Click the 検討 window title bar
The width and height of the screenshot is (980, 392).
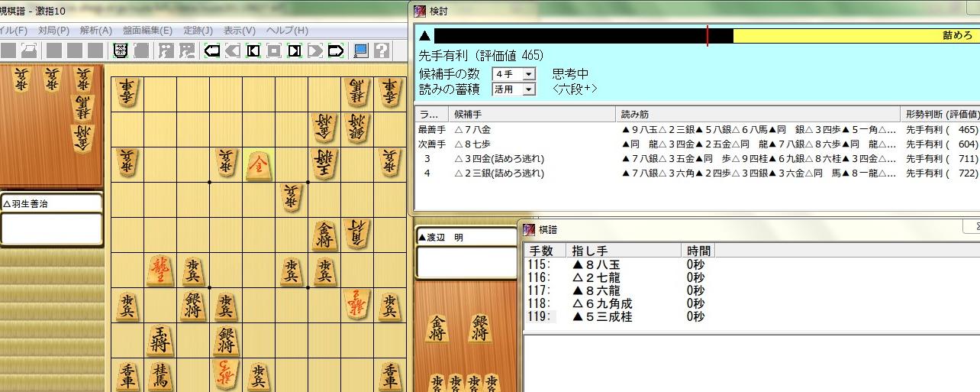pos(696,11)
